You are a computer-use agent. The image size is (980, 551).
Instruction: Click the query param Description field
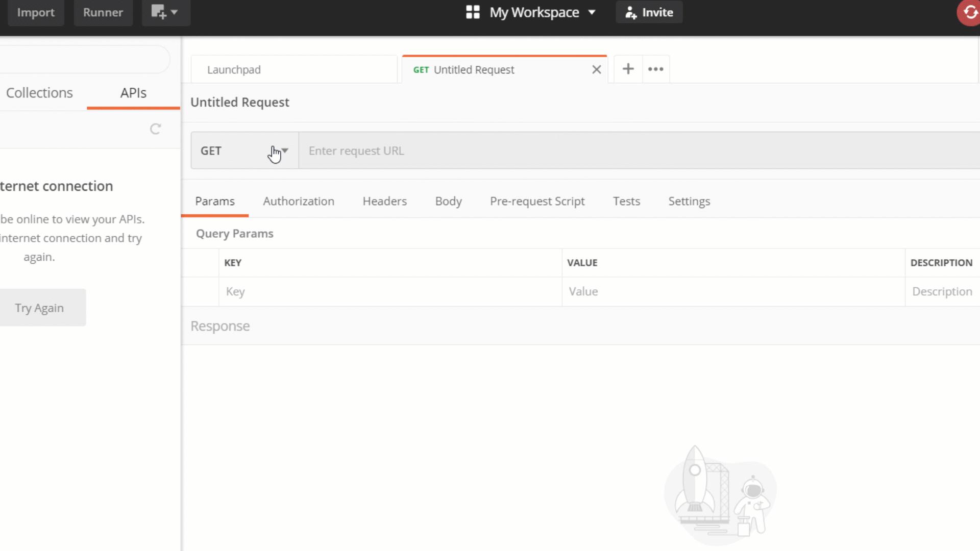[x=943, y=291]
